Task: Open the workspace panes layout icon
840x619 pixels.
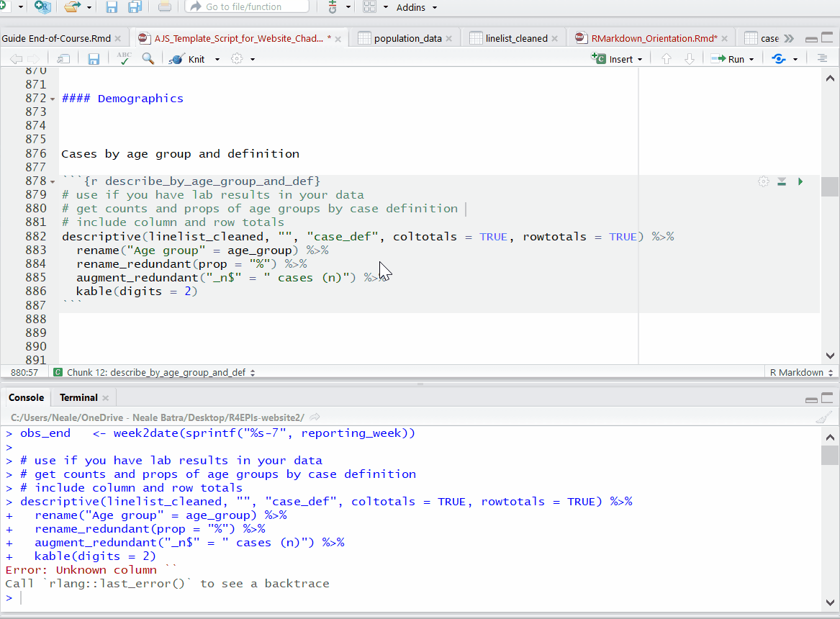Action: [x=370, y=7]
